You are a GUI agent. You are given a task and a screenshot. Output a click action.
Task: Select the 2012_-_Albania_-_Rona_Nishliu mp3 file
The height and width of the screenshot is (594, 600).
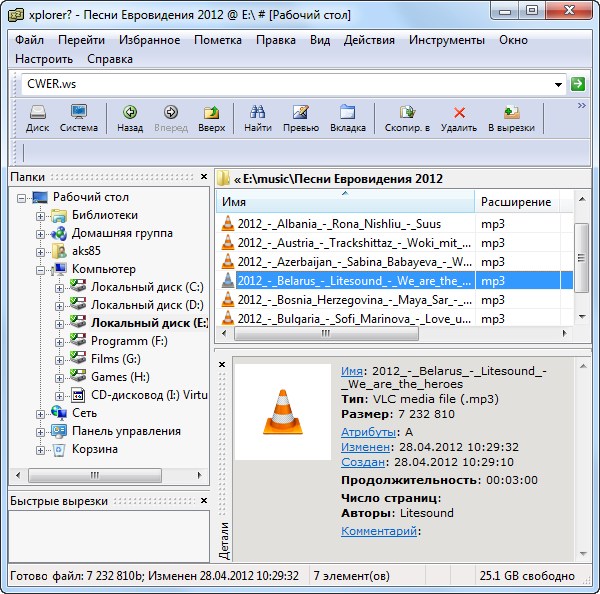340,224
